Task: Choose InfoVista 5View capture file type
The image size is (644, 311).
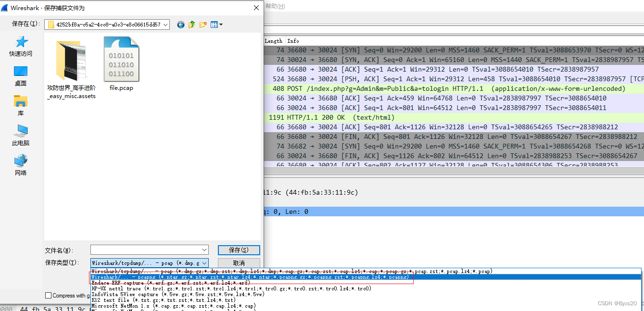Action: (x=366, y=294)
